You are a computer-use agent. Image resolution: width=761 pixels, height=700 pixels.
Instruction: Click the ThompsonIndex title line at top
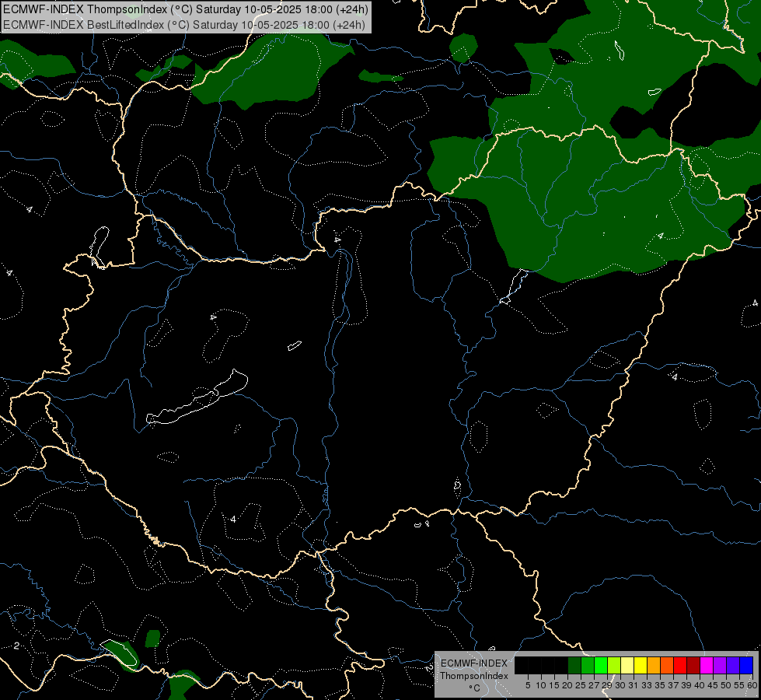coord(186,9)
